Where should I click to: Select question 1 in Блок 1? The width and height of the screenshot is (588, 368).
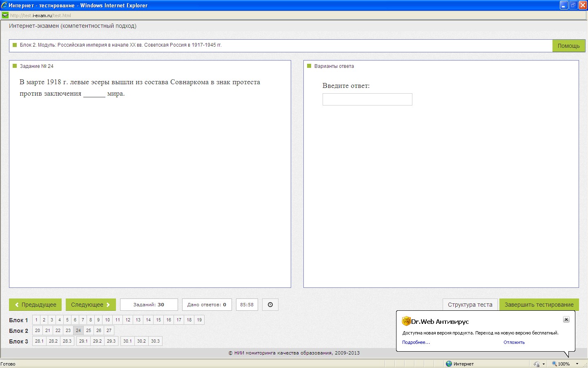point(36,320)
